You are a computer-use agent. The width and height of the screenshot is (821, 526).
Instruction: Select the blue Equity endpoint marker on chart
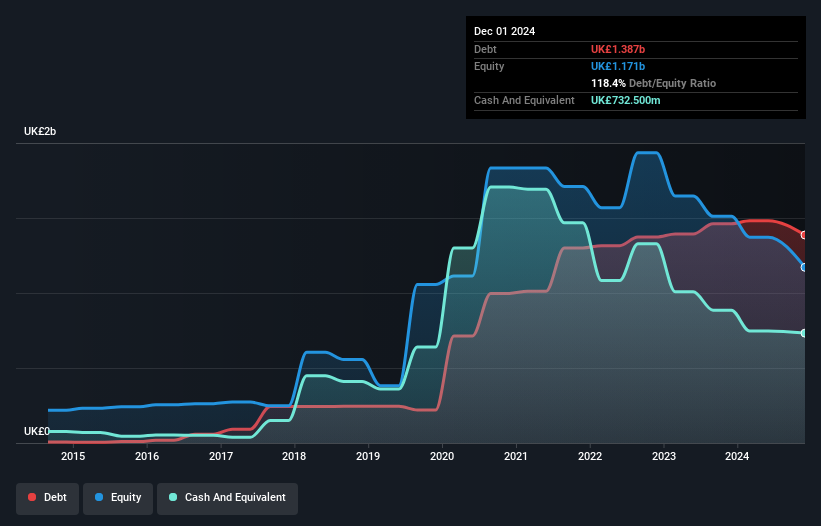pyautogui.click(x=804, y=267)
